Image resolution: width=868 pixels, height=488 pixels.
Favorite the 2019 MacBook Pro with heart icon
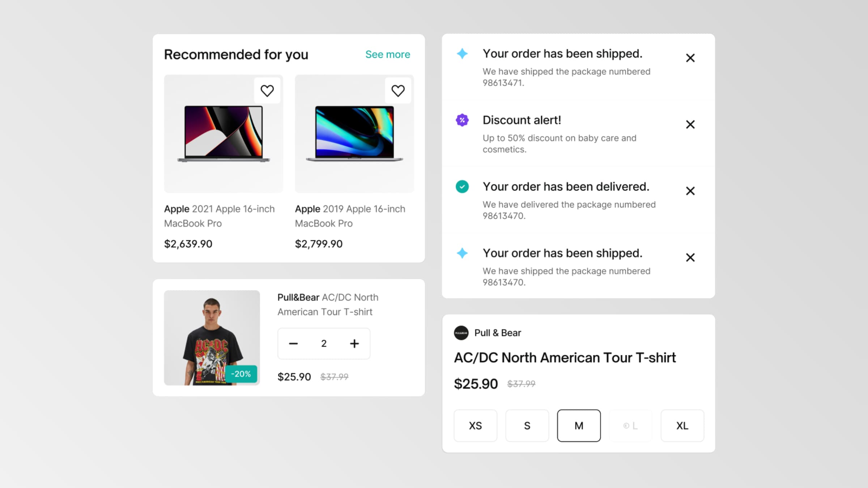coord(398,91)
